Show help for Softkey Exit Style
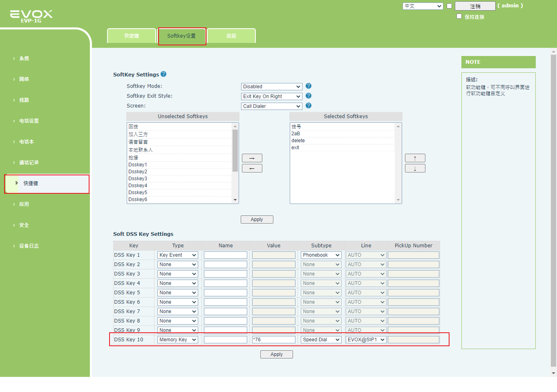Screen dimensions: 557x392 tap(309, 96)
